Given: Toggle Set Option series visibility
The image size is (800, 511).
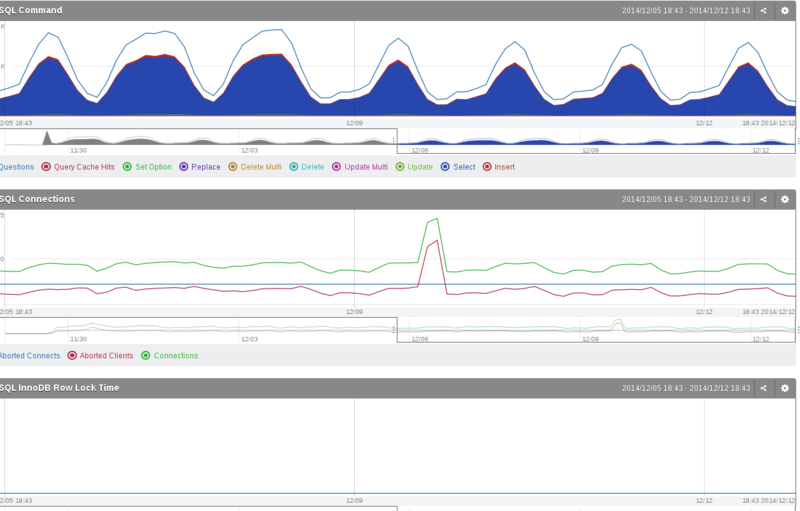Looking at the screenshot, I should click(147, 167).
